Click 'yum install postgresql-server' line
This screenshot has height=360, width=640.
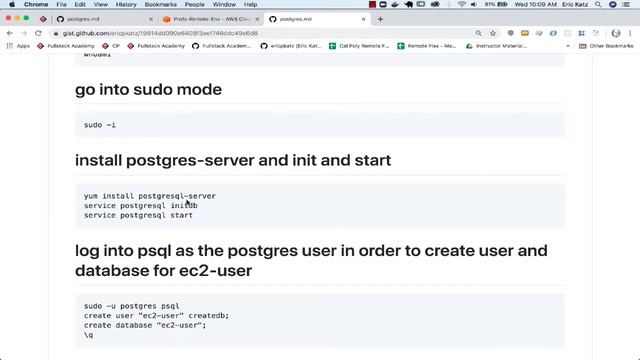(150, 196)
